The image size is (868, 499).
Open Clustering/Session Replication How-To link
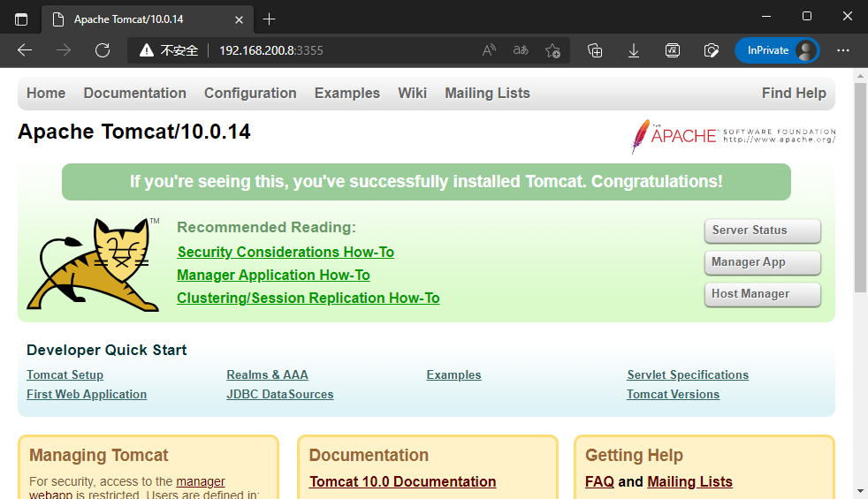pos(308,299)
